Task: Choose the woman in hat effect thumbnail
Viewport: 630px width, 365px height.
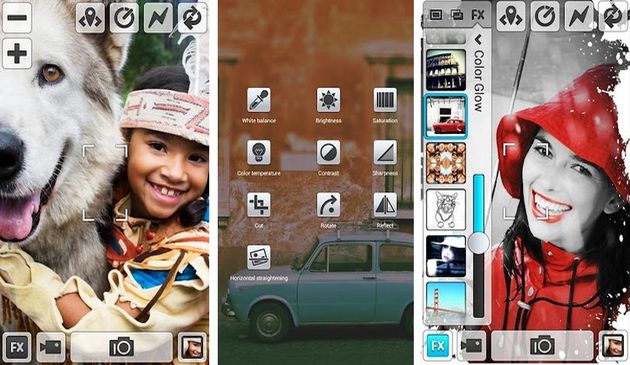Action: point(446,256)
